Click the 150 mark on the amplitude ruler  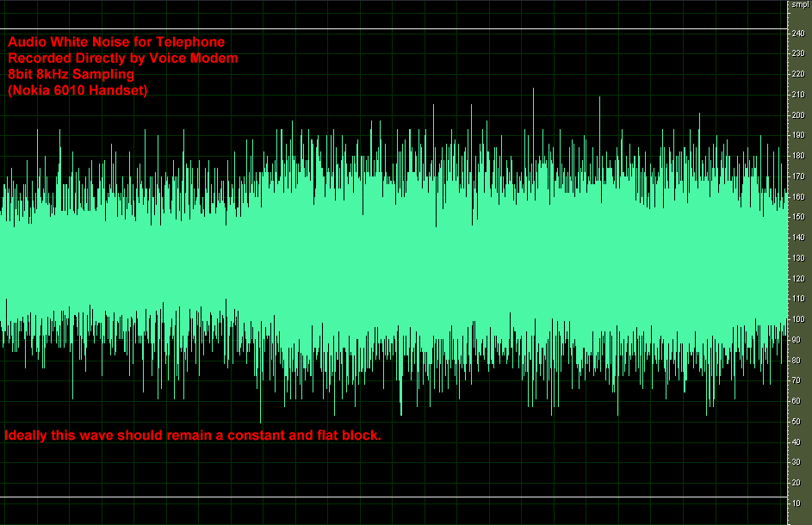coord(798,217)
